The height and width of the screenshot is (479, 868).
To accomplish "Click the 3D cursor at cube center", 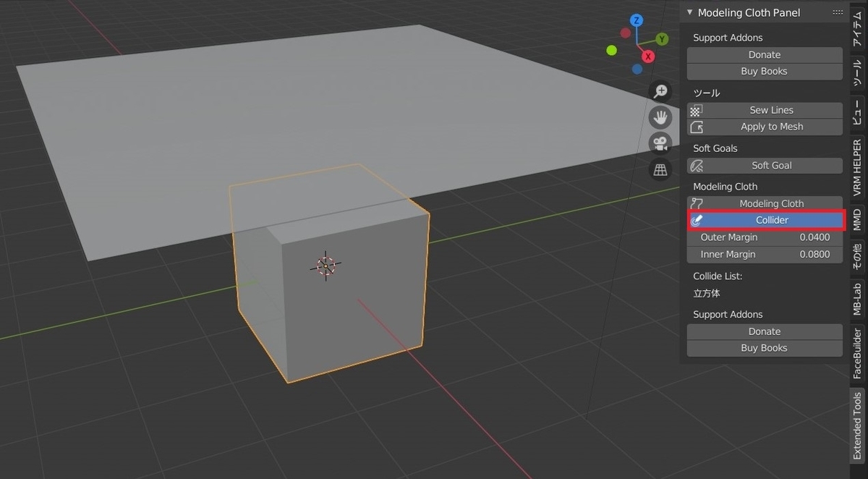I will [x=325, y=266].
